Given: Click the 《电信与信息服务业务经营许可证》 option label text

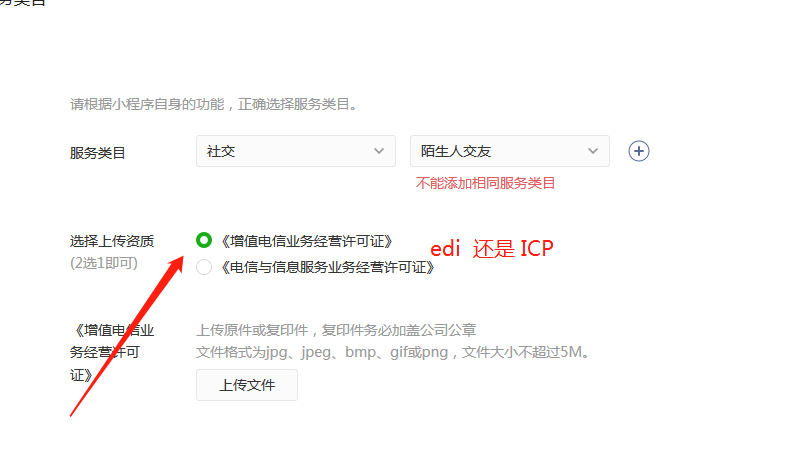Looking at the screenshot, I should point(327,267).
